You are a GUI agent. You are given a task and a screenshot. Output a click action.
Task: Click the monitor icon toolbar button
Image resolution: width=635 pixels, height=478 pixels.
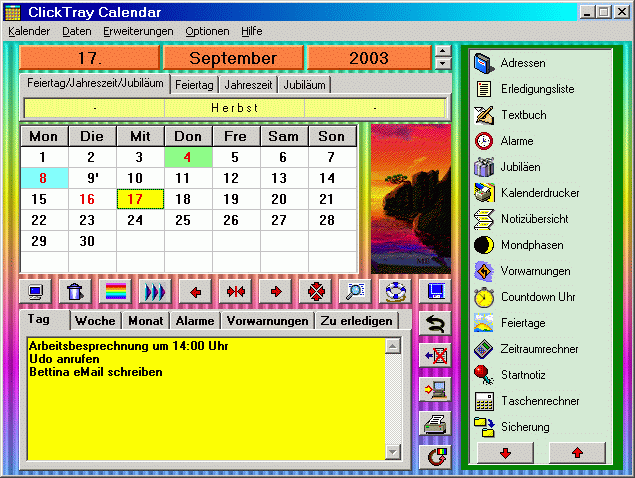pos(35,291)
